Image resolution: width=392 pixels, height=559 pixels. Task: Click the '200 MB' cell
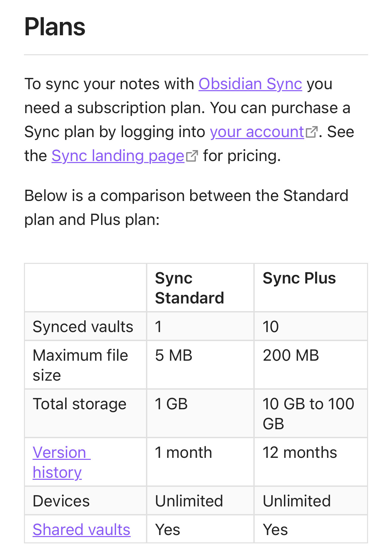(x=311, y=365)
